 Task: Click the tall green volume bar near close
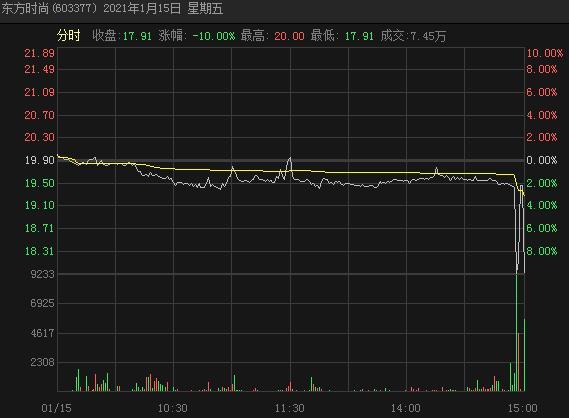tap(517, 332)
